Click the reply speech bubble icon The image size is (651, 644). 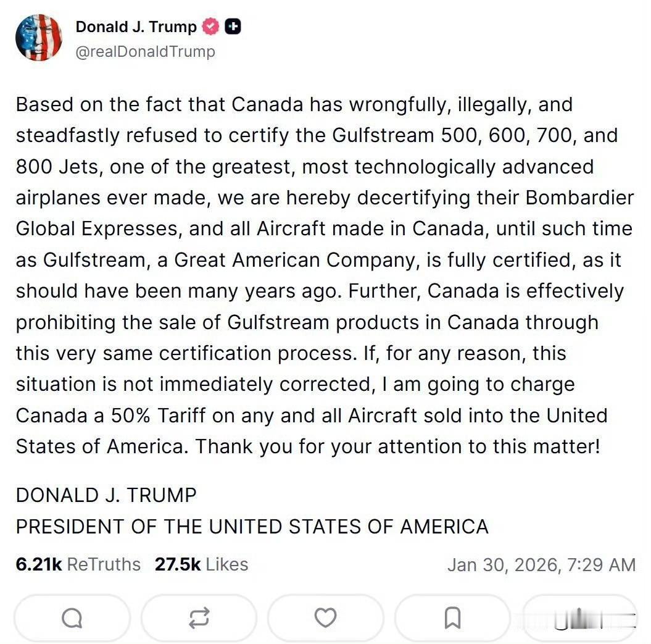click(x=72, y=617)
